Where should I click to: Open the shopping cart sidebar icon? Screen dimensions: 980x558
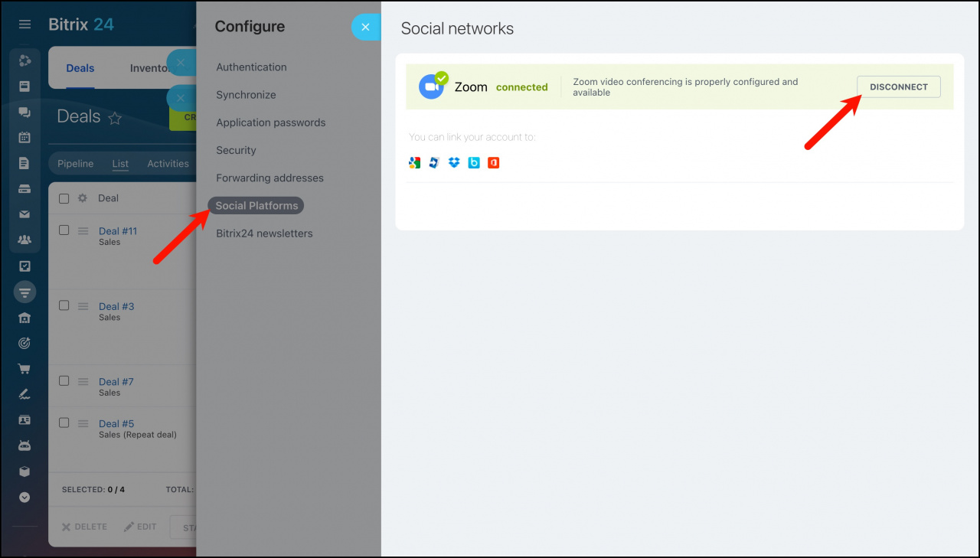click(24, 369)
